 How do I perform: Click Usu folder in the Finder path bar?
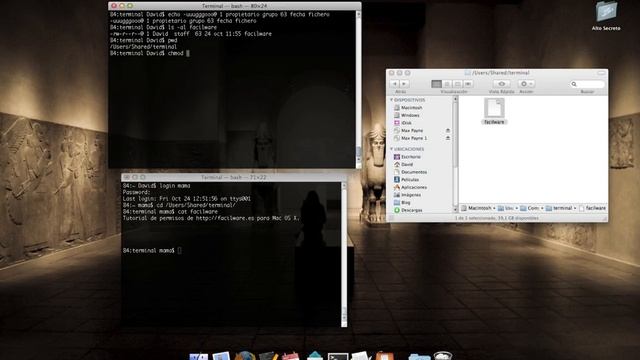pyautogui.click(x=506, y=208)
